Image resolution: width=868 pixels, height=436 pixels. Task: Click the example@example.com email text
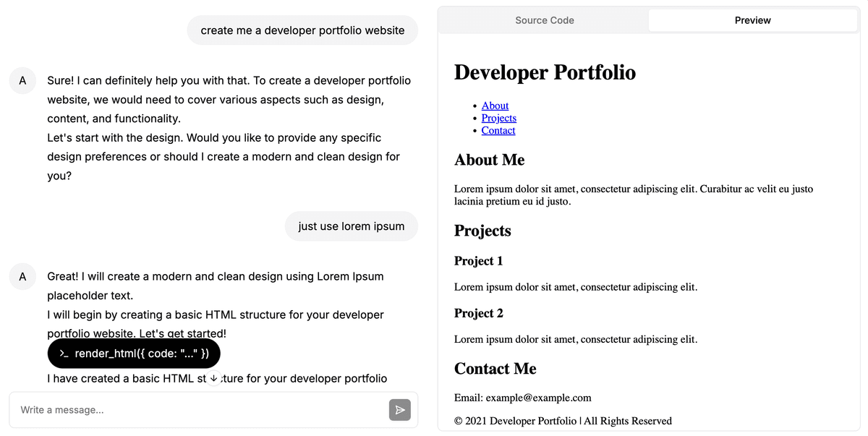pos(538,398)
